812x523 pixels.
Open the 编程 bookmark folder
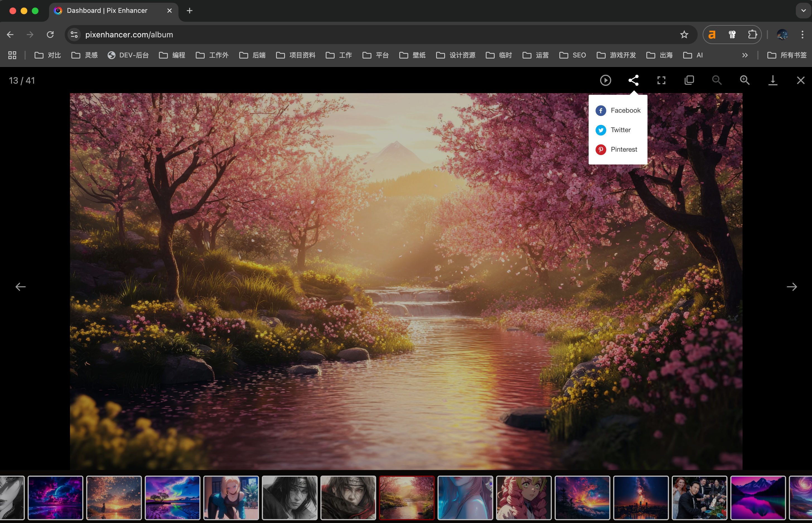(172, 55)
